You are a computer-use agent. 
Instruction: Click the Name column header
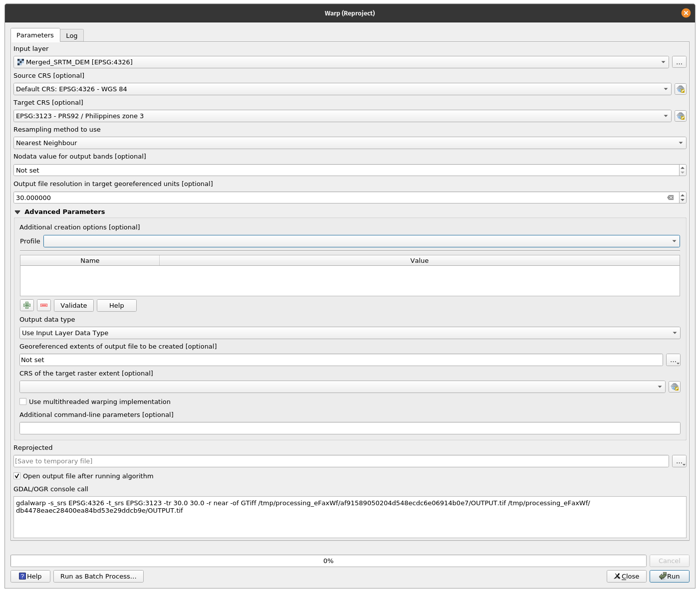90,260
